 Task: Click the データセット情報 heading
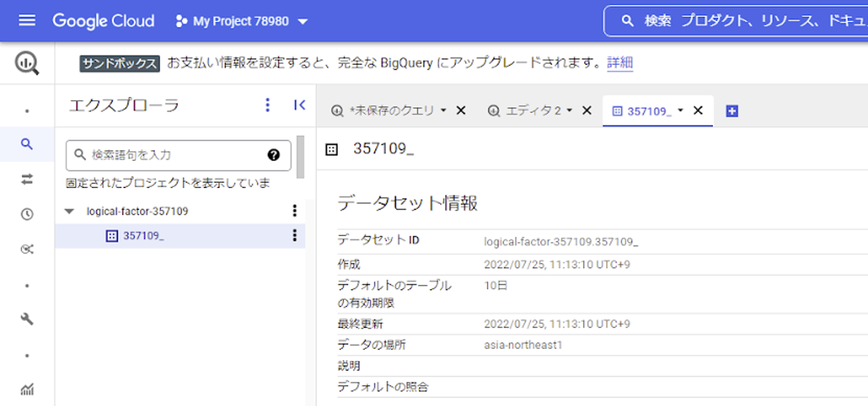point(408,202)
